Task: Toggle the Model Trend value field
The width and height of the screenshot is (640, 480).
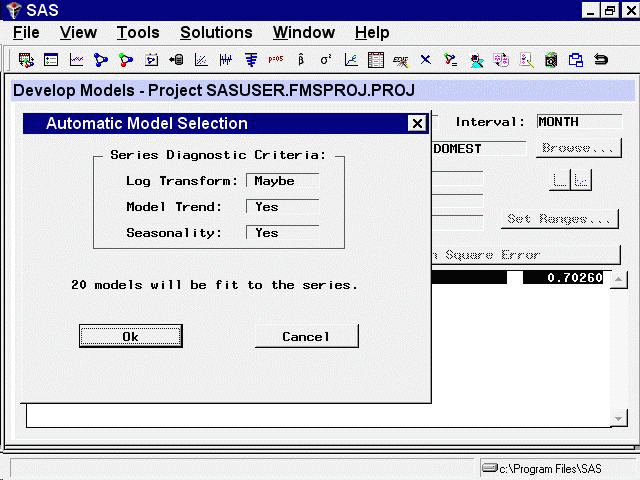Action: click(282, 207)
